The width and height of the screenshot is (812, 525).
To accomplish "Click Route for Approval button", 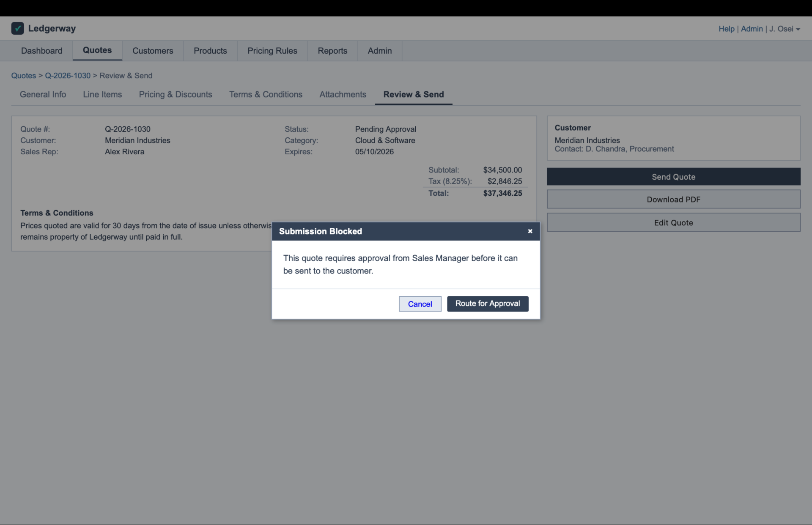I will tap(488, 304).
